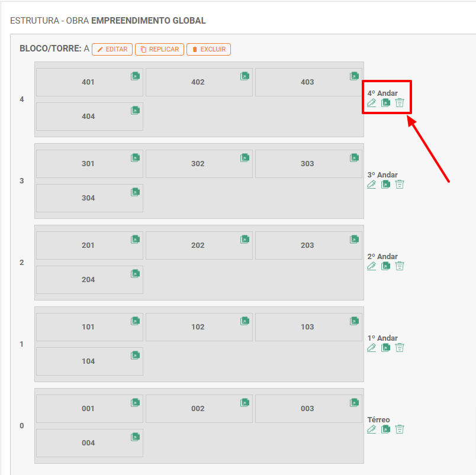Click the replicate icon on unit 204
The width and height of the screenshot is (476, 475).
[135, 273]
